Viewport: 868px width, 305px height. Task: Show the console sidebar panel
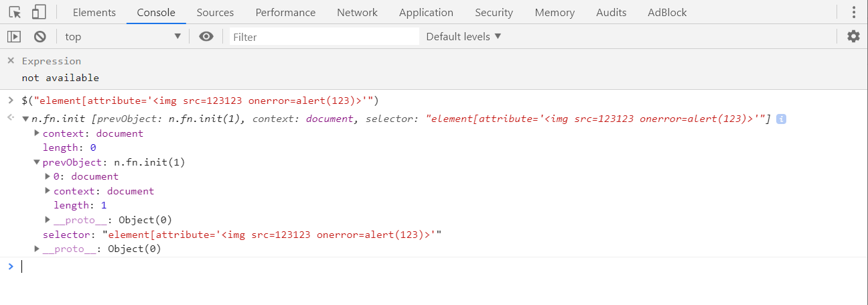[14, 37]
